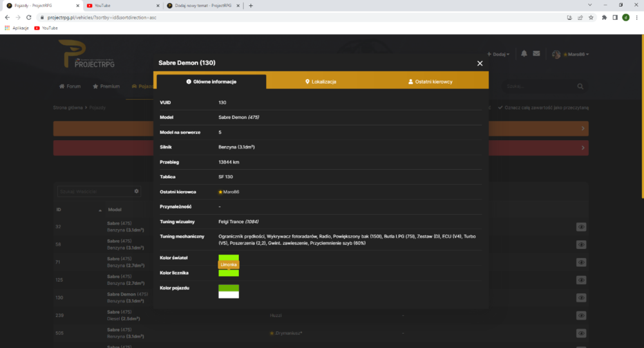The width and height of the screenshot is (644, 348).
Task: Toggle eye icon for vehicle ID 32
Action: (581, 227)
